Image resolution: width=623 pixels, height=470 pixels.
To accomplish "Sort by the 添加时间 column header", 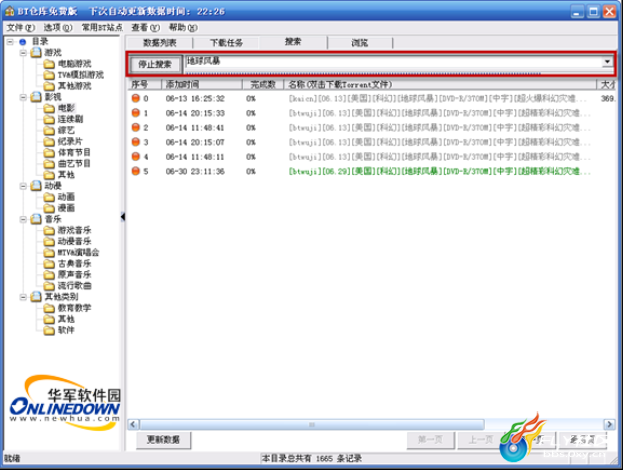I will [202, 85].
